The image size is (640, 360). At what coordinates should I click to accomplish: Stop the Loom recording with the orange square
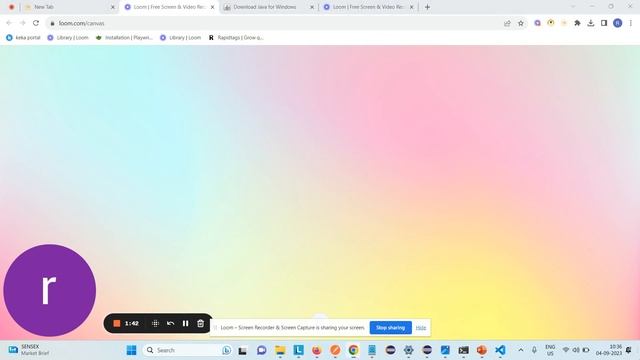coord(116,323)
